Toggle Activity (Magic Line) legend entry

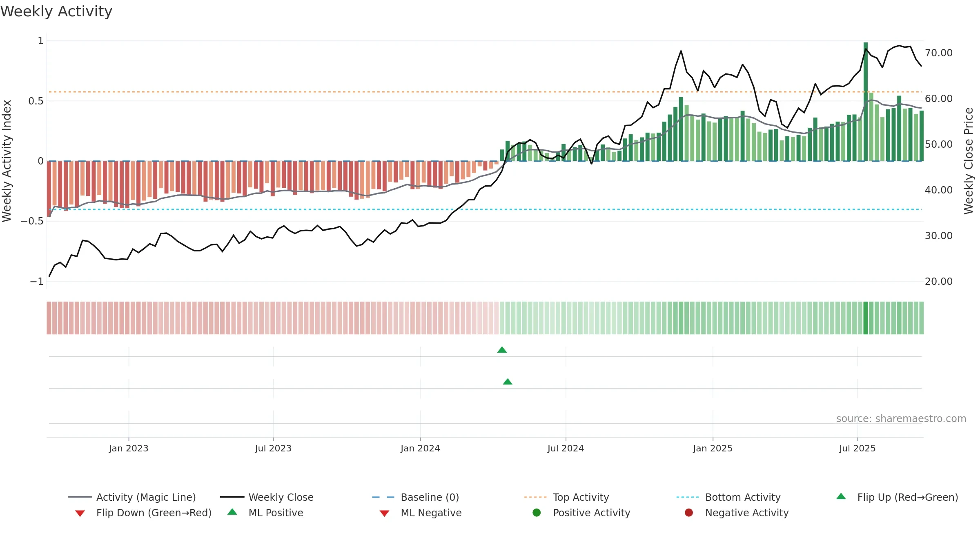(132, 497)
